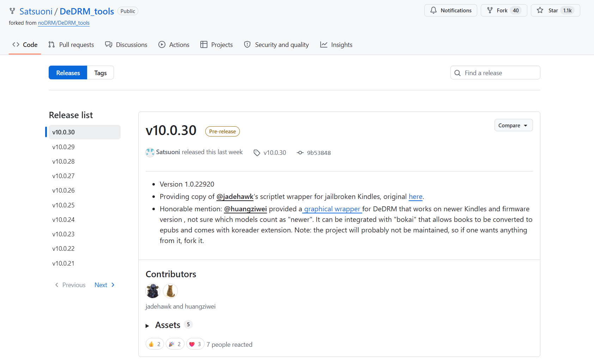594x364 pixels.
Task: Go to Next page of releases
Action: (105, 285)
